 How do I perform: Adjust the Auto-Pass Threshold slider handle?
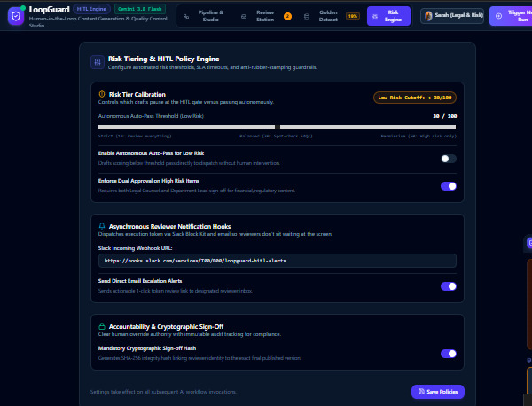point(278,127)
